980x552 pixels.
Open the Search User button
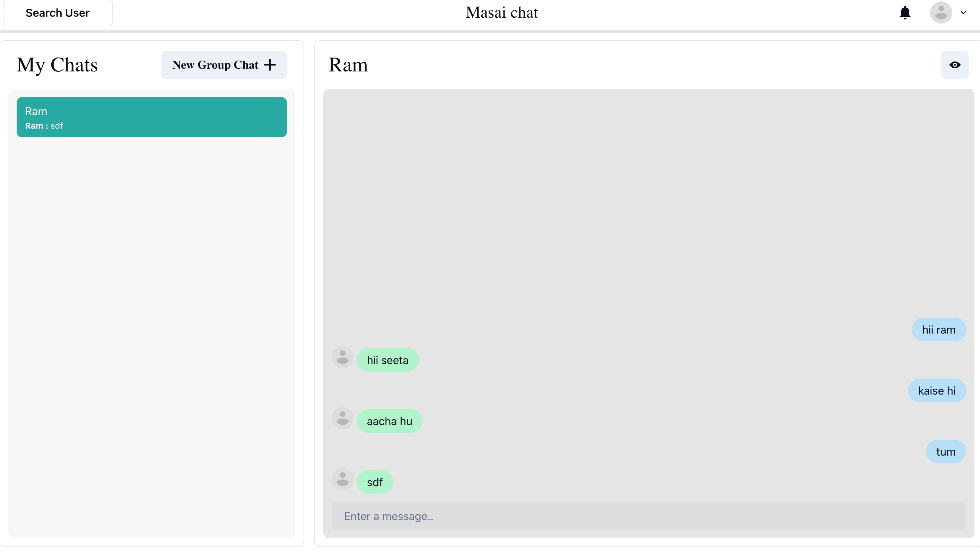[58, 13]
